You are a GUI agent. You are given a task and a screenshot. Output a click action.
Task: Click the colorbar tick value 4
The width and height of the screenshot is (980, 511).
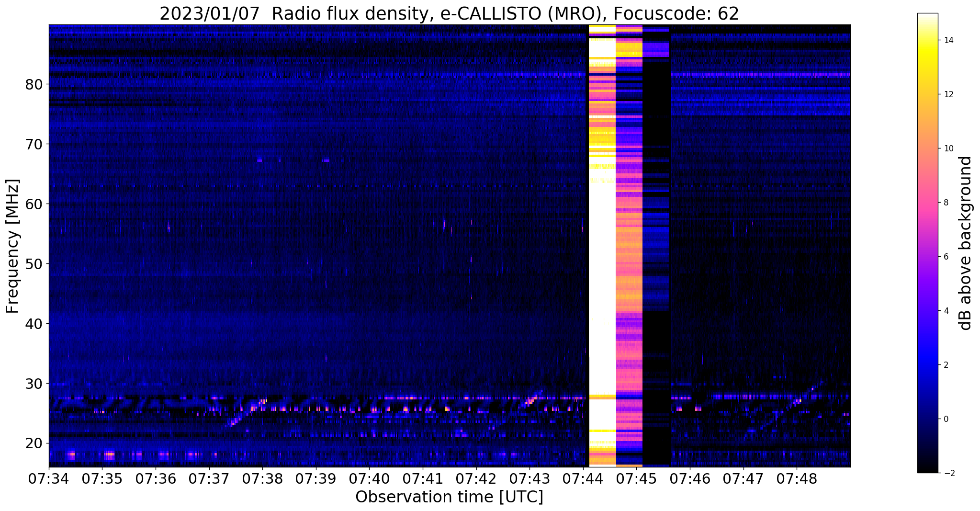click(946, 311)
